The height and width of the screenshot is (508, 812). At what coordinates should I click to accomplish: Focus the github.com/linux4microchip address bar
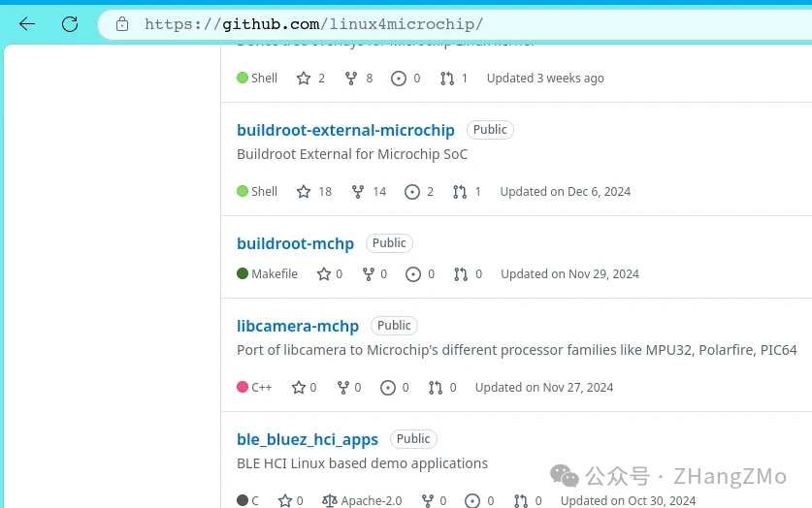coord(455,24)
